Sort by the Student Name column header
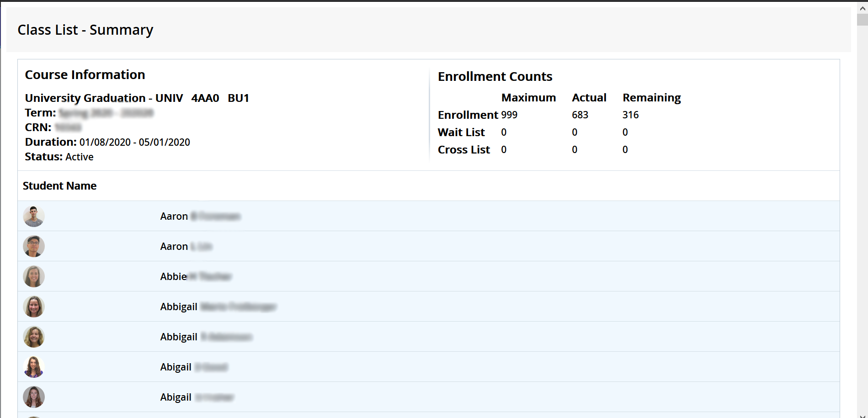This screenshot has width=868, height=418. 59,186
